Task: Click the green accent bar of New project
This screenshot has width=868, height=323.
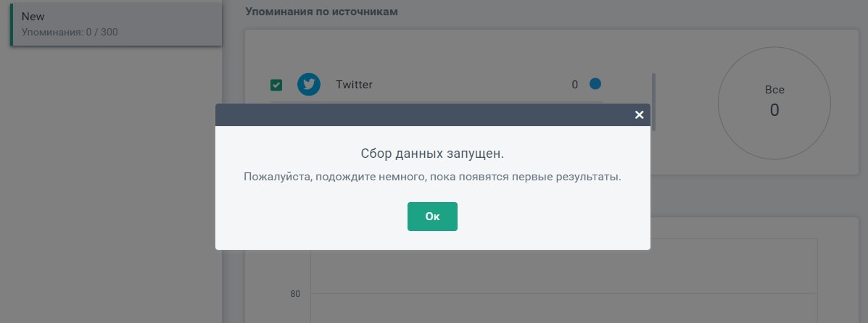Action: [11, 22]
